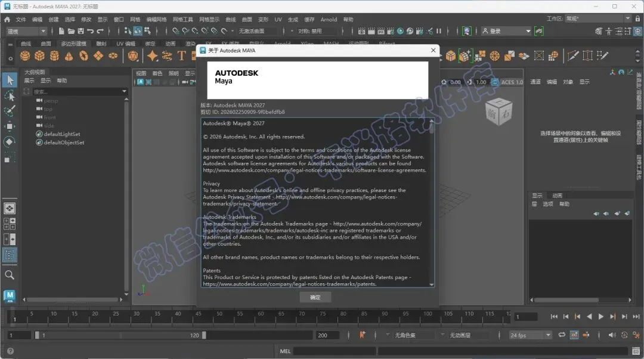Select the Scale tool
The height and width of the screenshot is (359, 644).
click(10, 157)
